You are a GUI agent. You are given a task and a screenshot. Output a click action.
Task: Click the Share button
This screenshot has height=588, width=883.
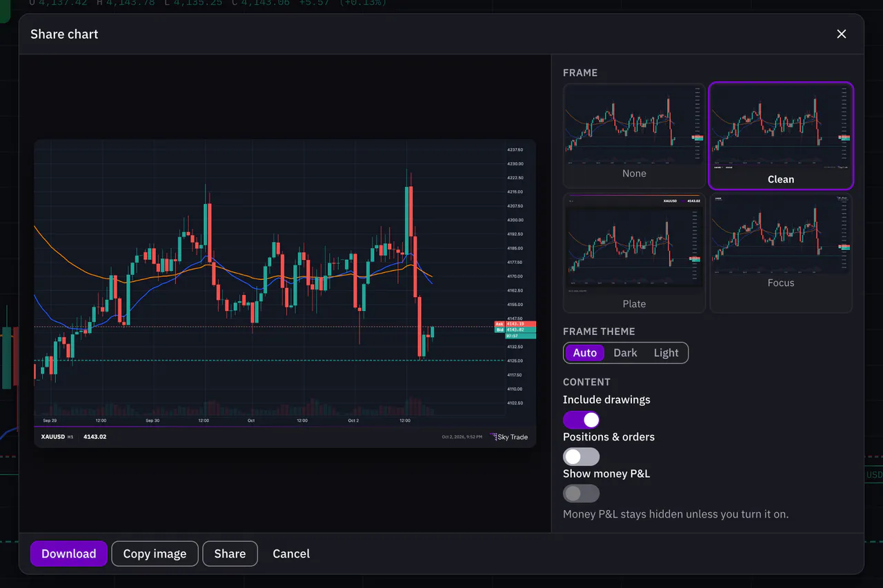(x=230, y=554)
